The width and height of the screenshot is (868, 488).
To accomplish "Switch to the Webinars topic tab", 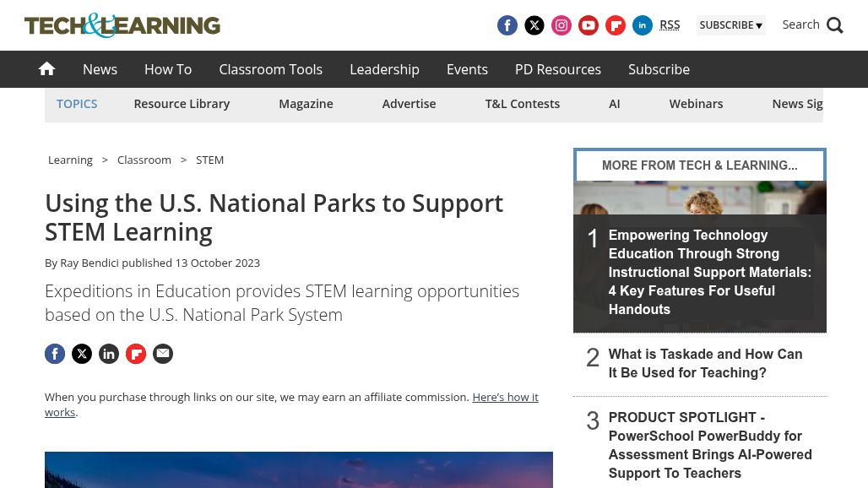I will (x=696, y=104).
